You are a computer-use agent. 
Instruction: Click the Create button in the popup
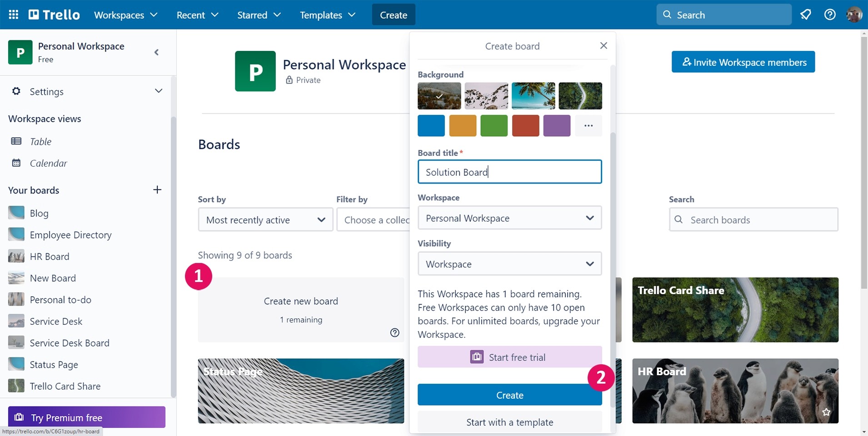510,395
